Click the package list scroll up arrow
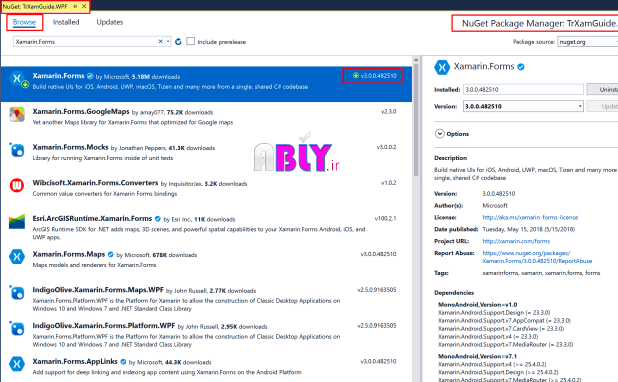 [416, 60]
